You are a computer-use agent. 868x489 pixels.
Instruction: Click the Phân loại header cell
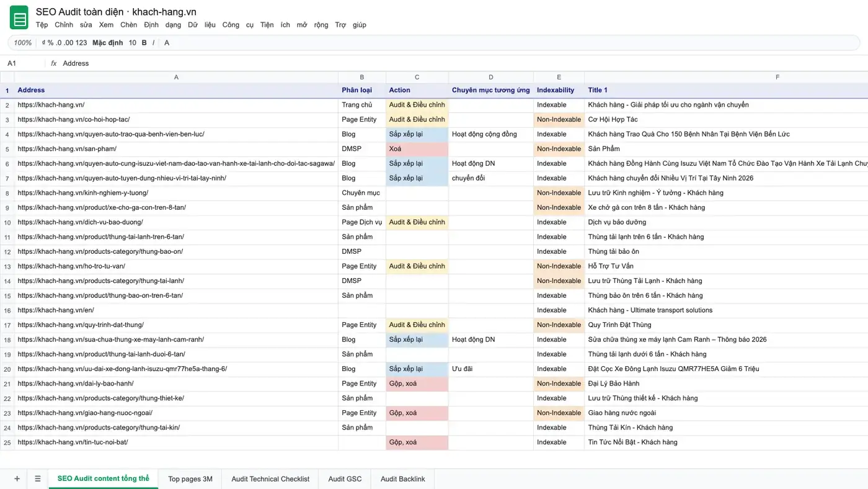(x=362, y=90)
